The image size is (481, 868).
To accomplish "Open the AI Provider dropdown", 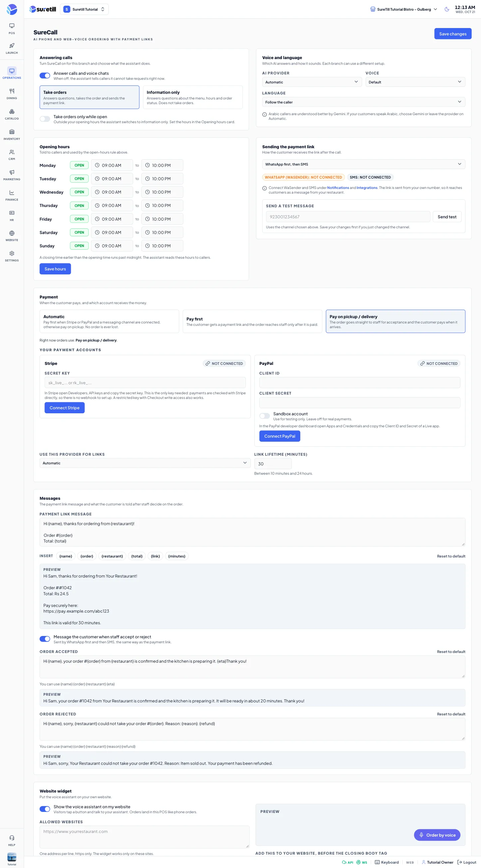I will (x=312, y=82).
